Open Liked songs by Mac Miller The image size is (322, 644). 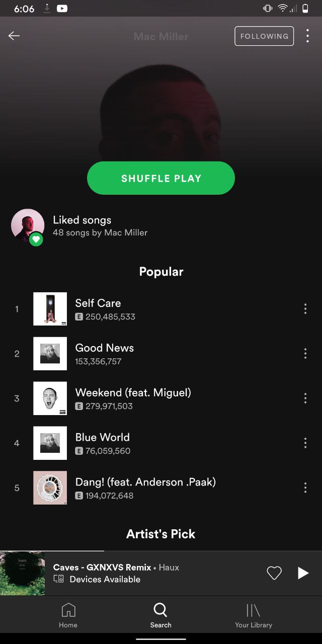click(x=161, y=226)
